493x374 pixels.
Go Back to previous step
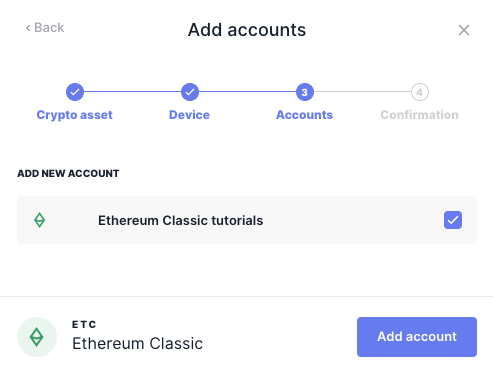coord(45,28)
